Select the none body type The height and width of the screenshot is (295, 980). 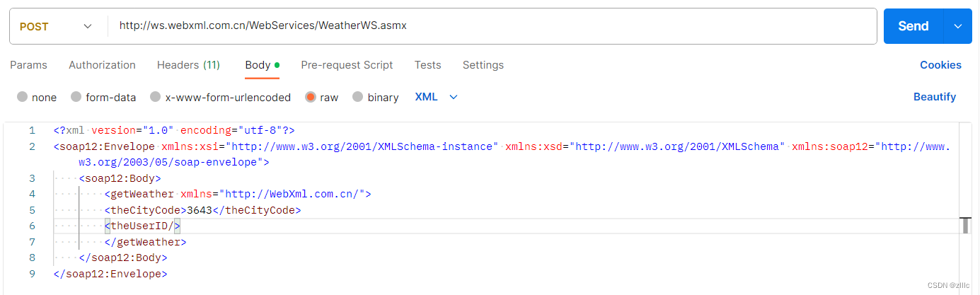pyautogui.click(x=37, y=97)
